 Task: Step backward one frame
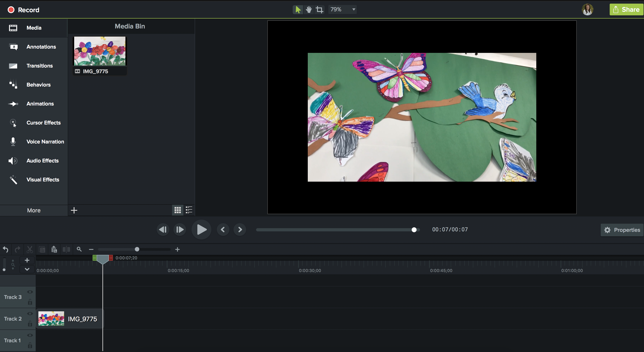click(x=163, y=230)
